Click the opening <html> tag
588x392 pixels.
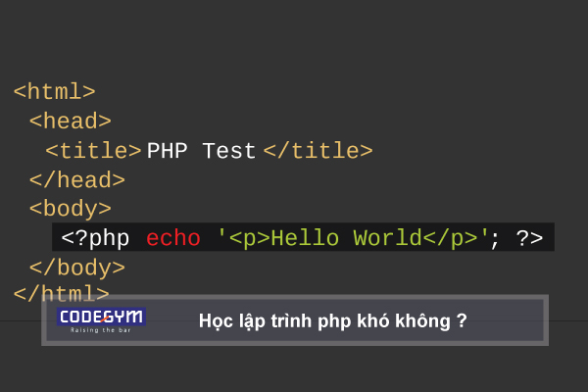54,92
